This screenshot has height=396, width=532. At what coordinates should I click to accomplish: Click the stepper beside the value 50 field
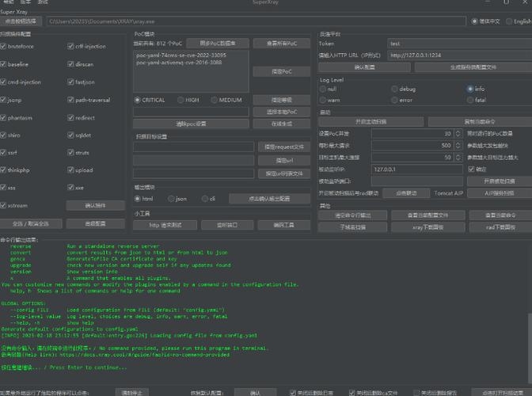point(457,158)
